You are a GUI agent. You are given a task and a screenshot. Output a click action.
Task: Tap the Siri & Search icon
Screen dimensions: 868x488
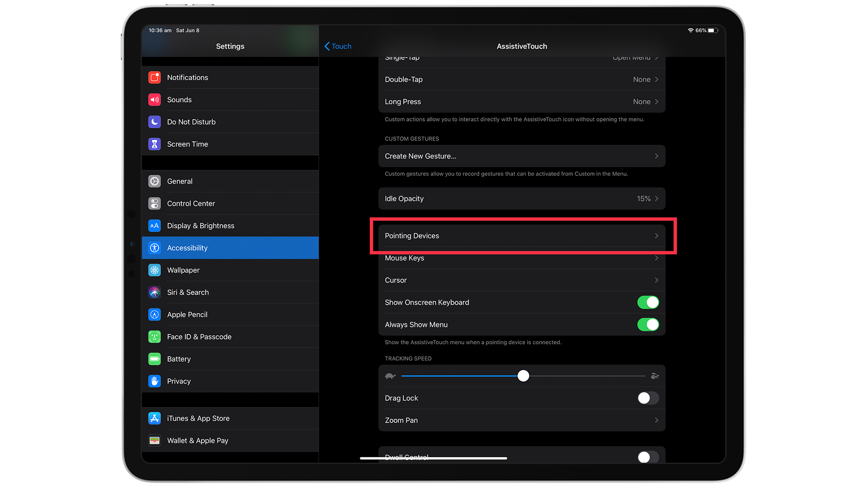[155, 292]
